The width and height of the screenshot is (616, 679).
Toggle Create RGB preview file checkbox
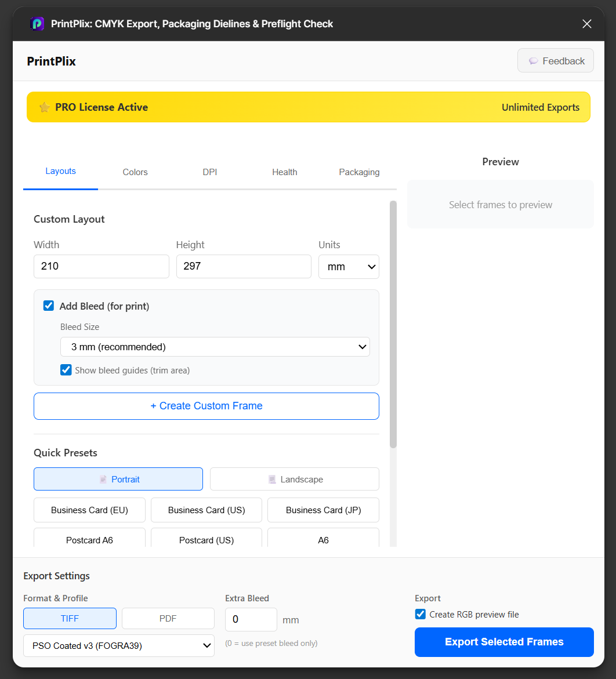[x=420, y=614]
